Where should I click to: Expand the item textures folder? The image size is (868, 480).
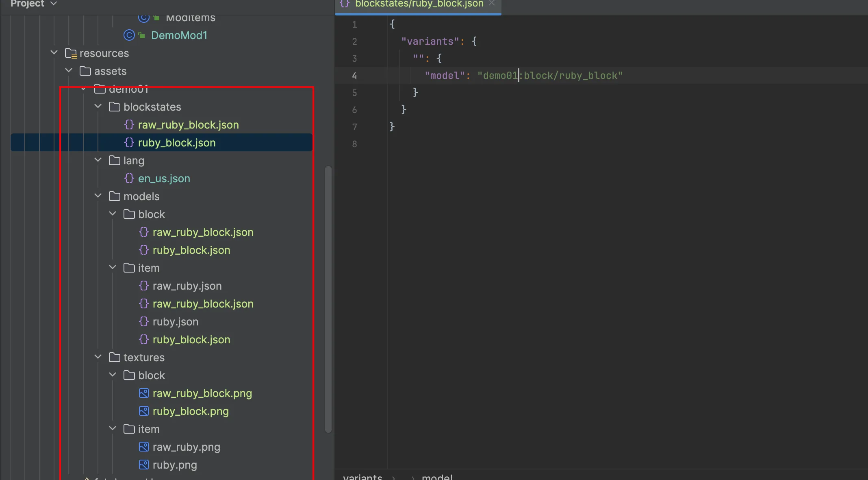point(113,429)
